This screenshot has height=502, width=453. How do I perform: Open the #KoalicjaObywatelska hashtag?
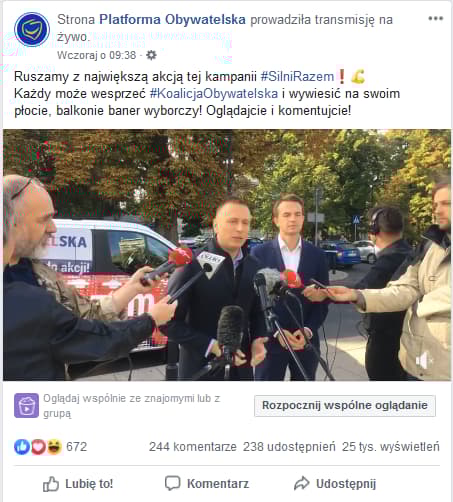(x=214, y=94)
